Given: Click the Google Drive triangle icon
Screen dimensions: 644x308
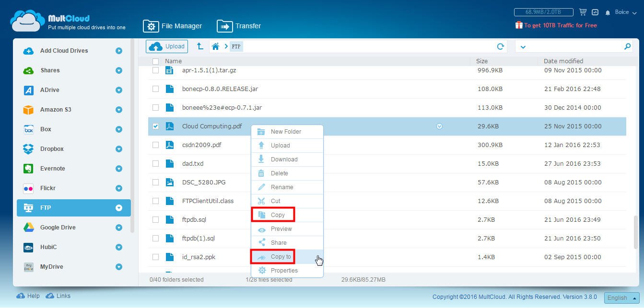Looking at the screenshot, I should tap(28, 228).
